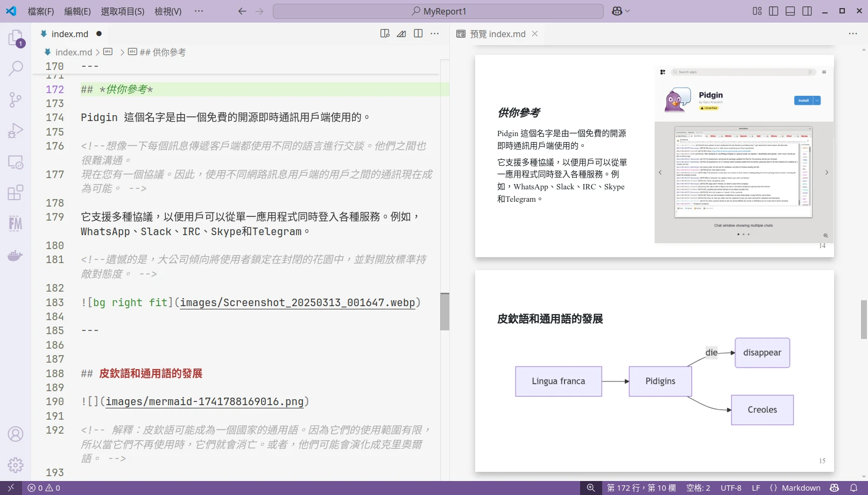
Task: Toggle primary sidebar visibility in title bar
Action: [x=773, y=11]
